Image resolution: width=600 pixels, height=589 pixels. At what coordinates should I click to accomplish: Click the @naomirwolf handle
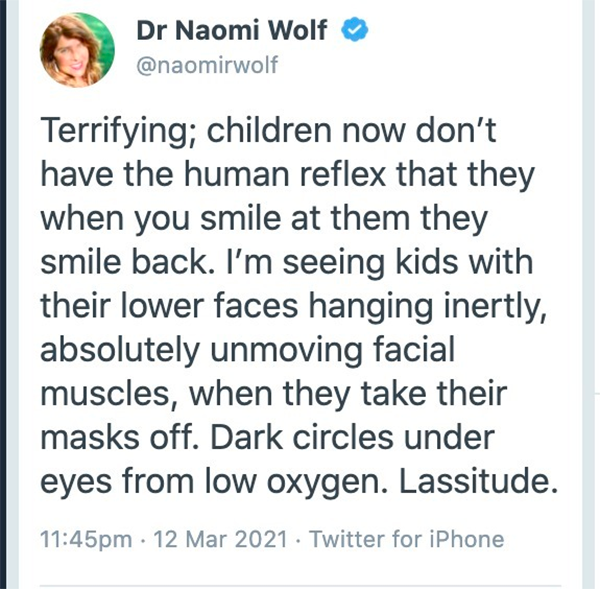pyautogui.click(x=207, y=65)
